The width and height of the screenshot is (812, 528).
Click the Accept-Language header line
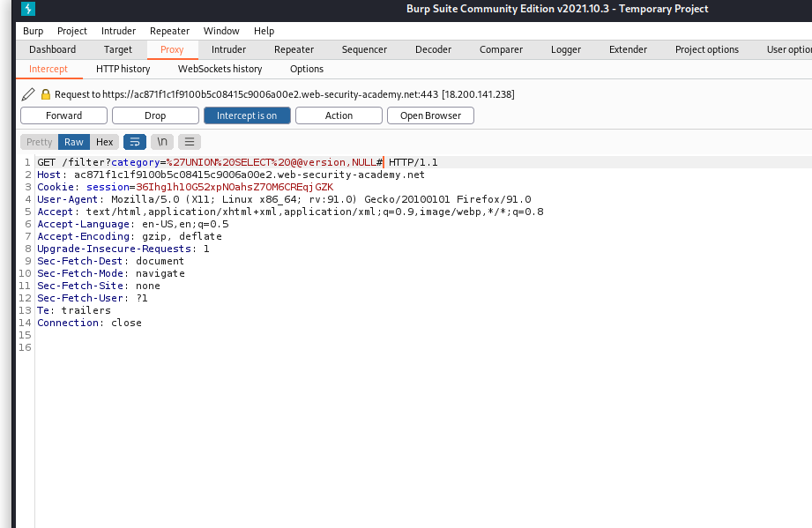point(133,224)
